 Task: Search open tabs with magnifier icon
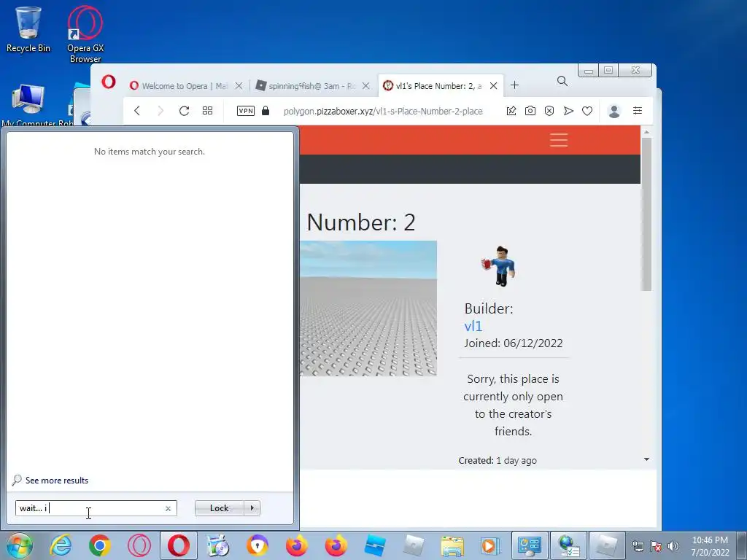coord(562,82)
